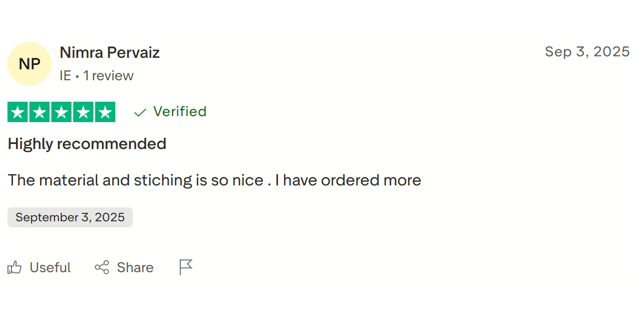Click the "Verified" label text
The image size is (644, 326).
pyautogui.click(x=180, y=112)
